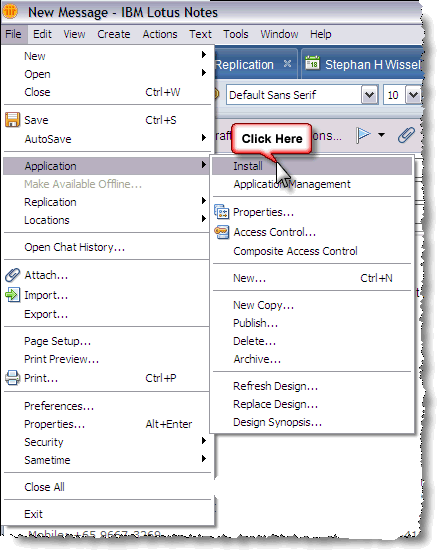439x550 pixels.
Task: Open the Tools menu
Action: point(236,34)
